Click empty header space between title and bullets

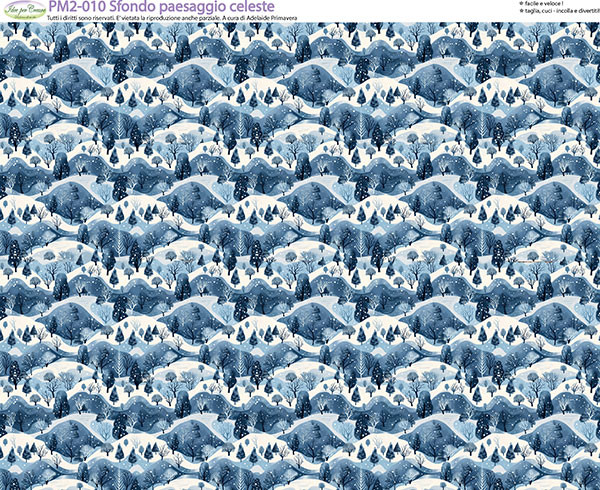click(x=420, y=10)
